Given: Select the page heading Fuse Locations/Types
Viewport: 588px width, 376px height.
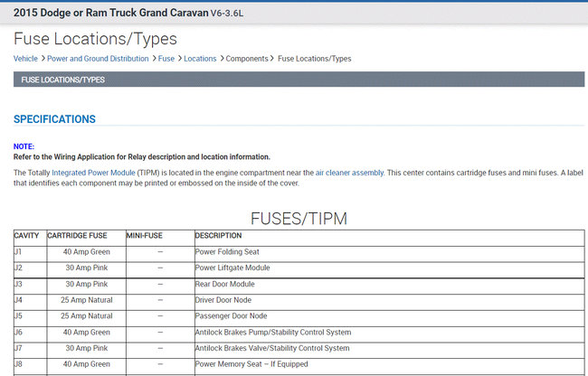Looking at the screenshot, I should [95, 39].
